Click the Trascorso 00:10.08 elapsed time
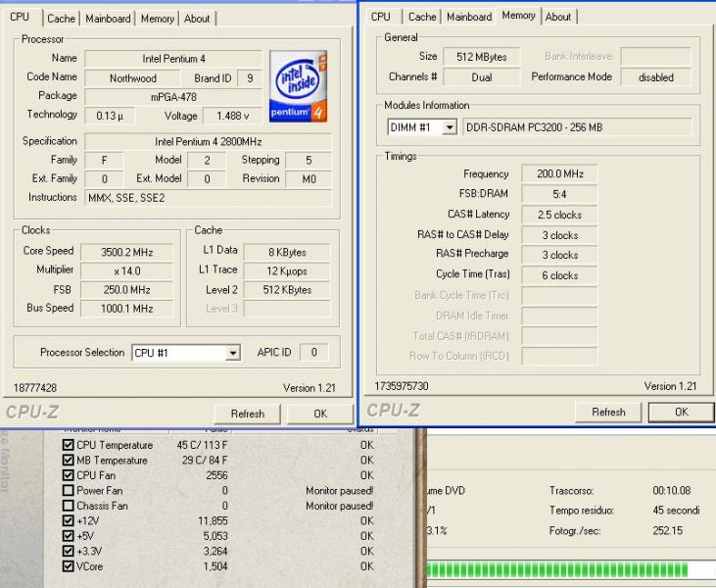The width and height of the screenshot is (716, 588). 671,490
